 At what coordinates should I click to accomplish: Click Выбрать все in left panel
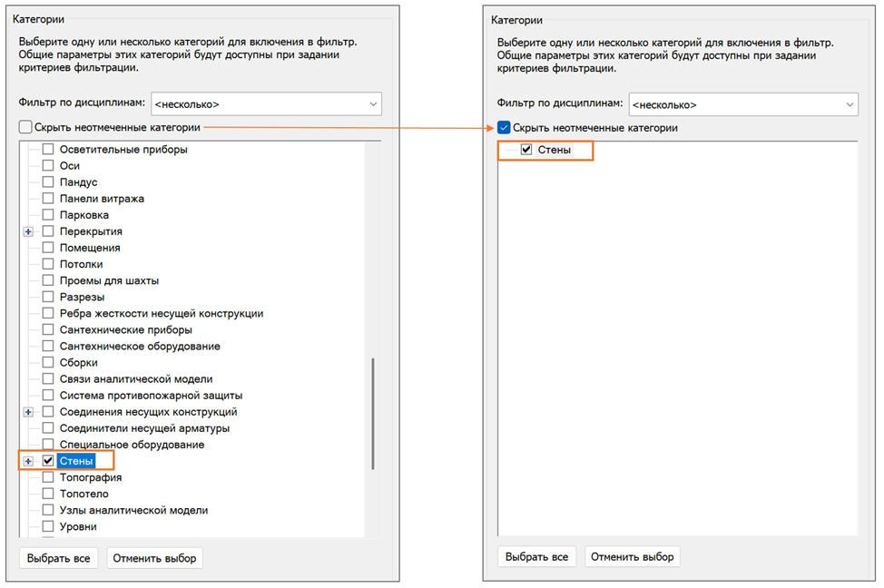(59, 558)
